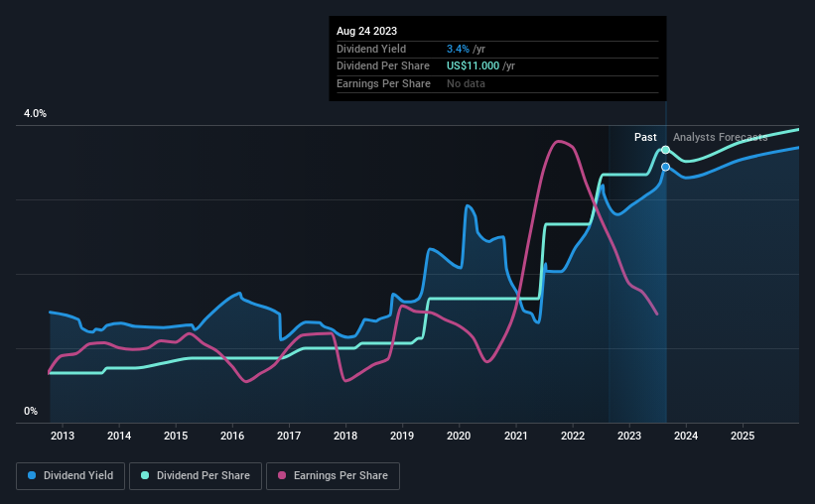
Task: Select the teal Dividend Per Share data point marker
Action: [x=665, y=150]
